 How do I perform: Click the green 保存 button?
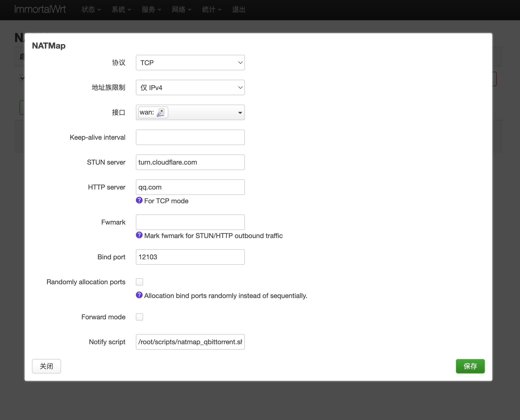coord(470,366)
